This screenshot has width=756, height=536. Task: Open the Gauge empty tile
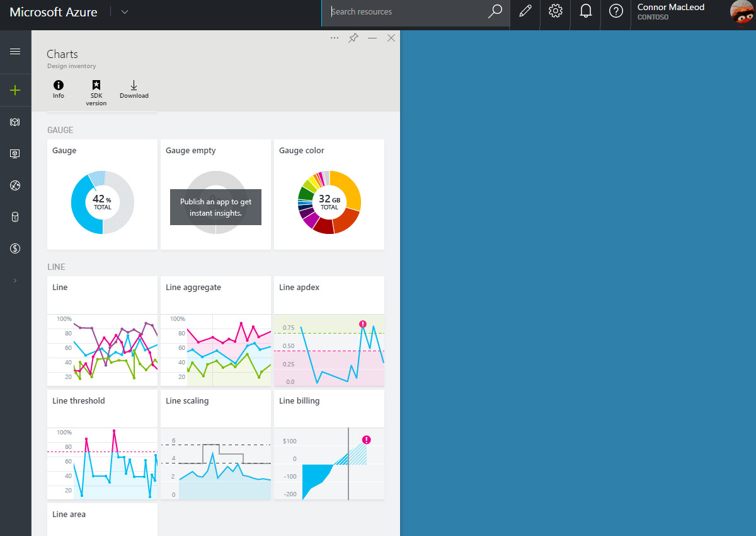coord(215,195)
